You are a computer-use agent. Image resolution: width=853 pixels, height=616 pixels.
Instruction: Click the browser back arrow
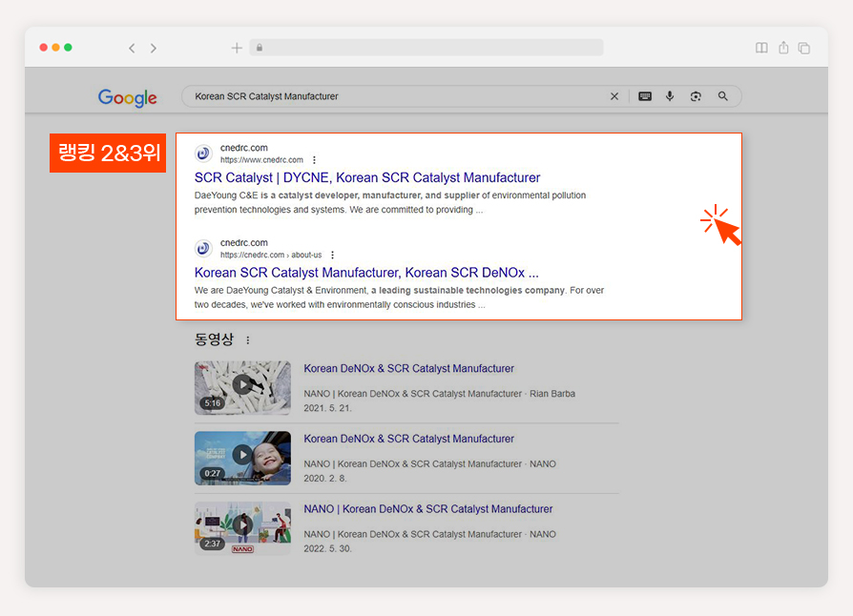132,49
